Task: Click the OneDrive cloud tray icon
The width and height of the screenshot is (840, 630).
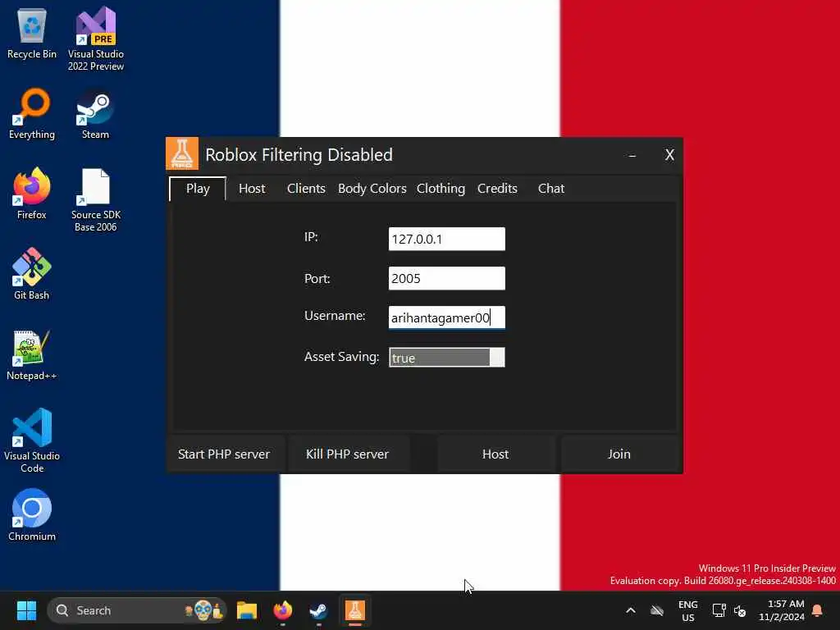Action: click(657, 610)
